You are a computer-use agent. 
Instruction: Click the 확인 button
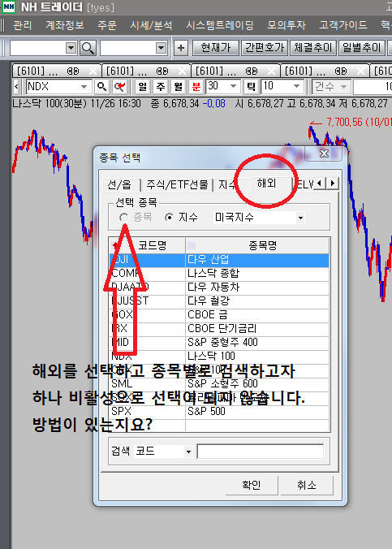pyautogui.click(x=252, y=486)
